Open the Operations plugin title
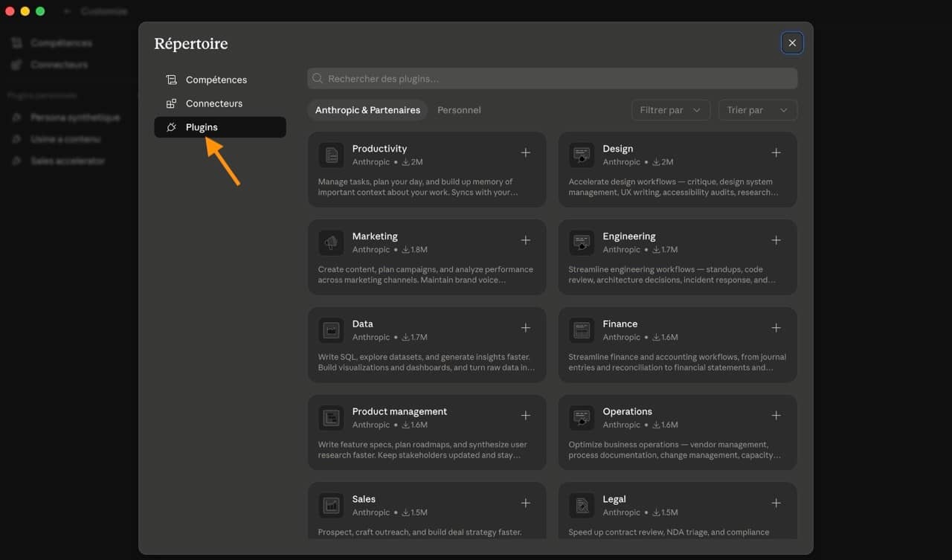The height and width of the screenshot is (560, 952). (628, 412)
